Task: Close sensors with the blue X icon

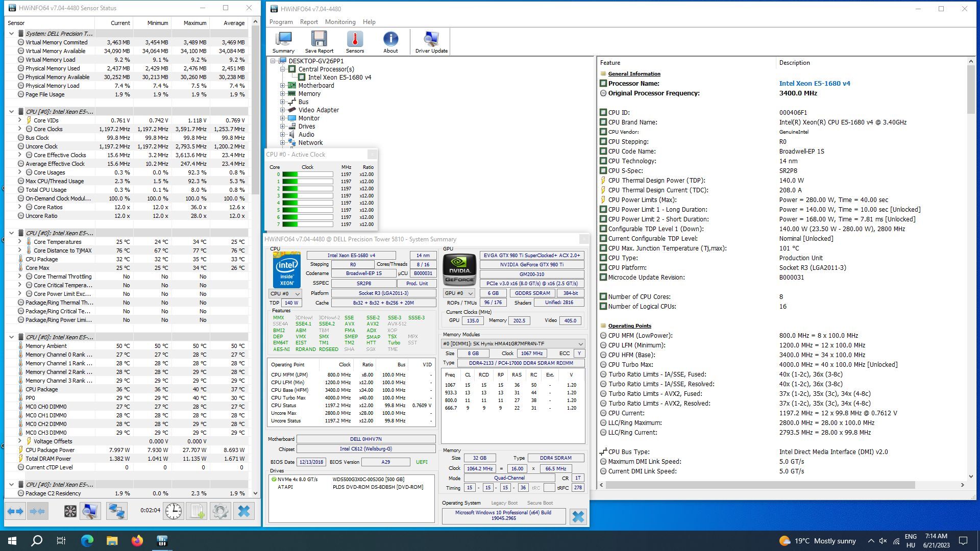Action: point(244,511)
